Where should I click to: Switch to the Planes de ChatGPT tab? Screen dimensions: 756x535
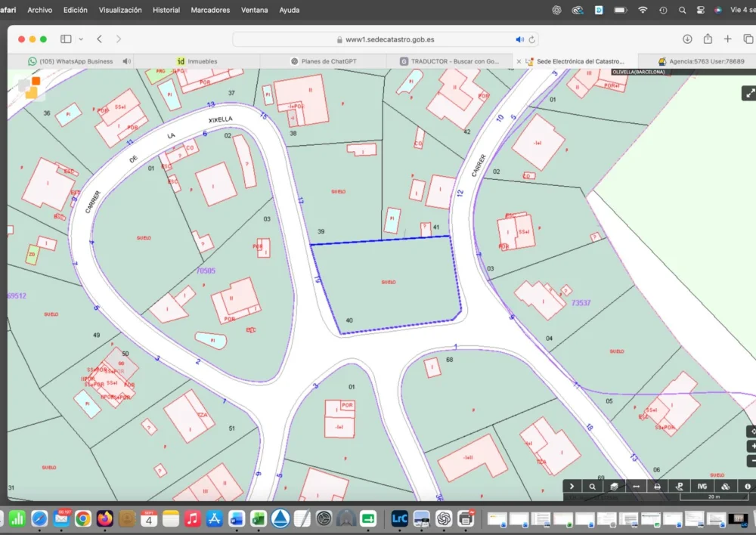pos(324,61)
